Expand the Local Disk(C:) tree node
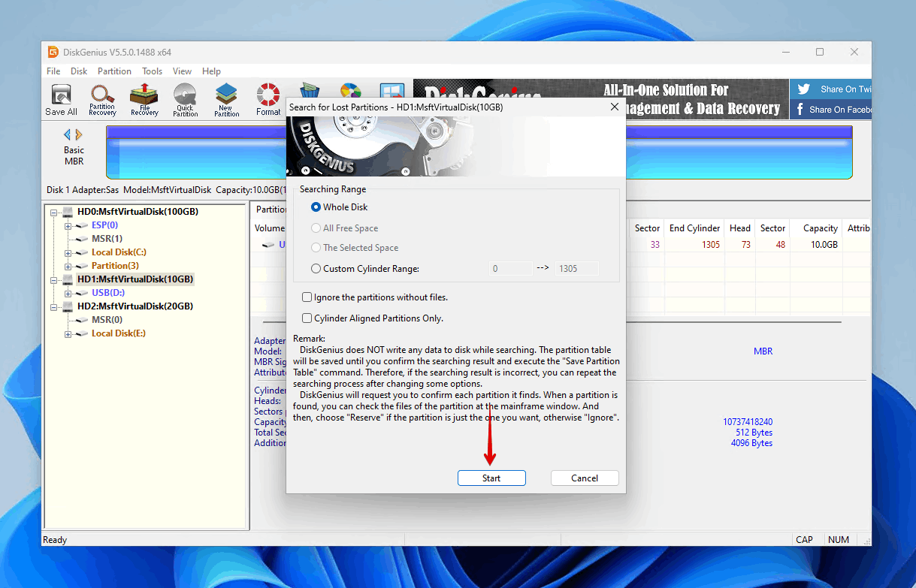Screen dimensions: 916x588 (x=68, y=252)
